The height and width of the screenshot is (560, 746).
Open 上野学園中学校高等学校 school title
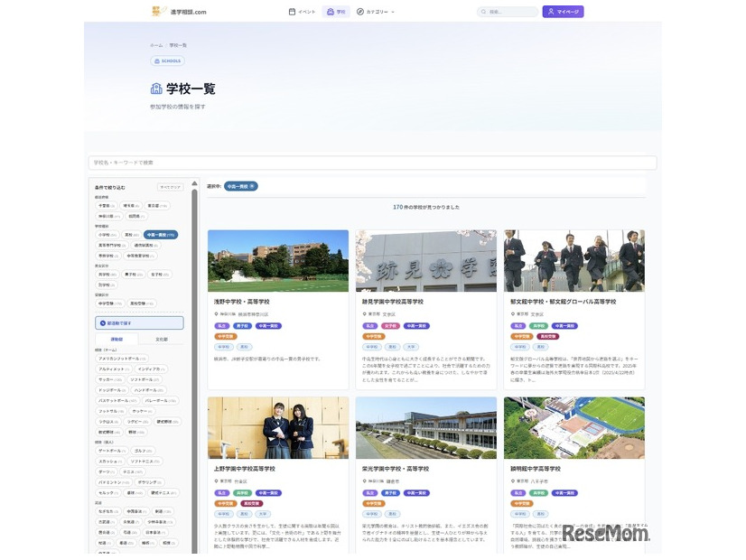click(245, 469)
